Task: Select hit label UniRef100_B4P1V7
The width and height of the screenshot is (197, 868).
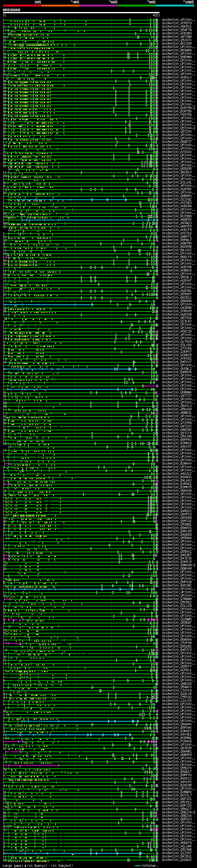Action: 177,362
